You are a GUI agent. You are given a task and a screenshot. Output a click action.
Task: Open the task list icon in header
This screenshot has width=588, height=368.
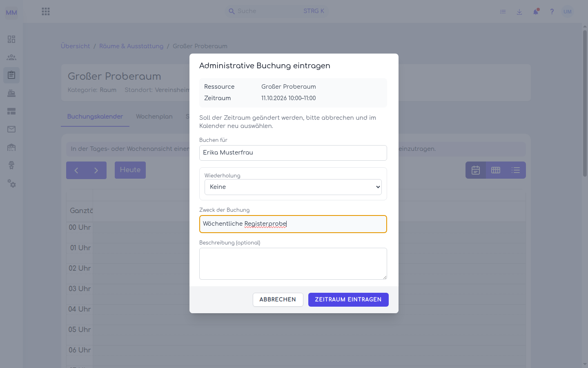503,12
